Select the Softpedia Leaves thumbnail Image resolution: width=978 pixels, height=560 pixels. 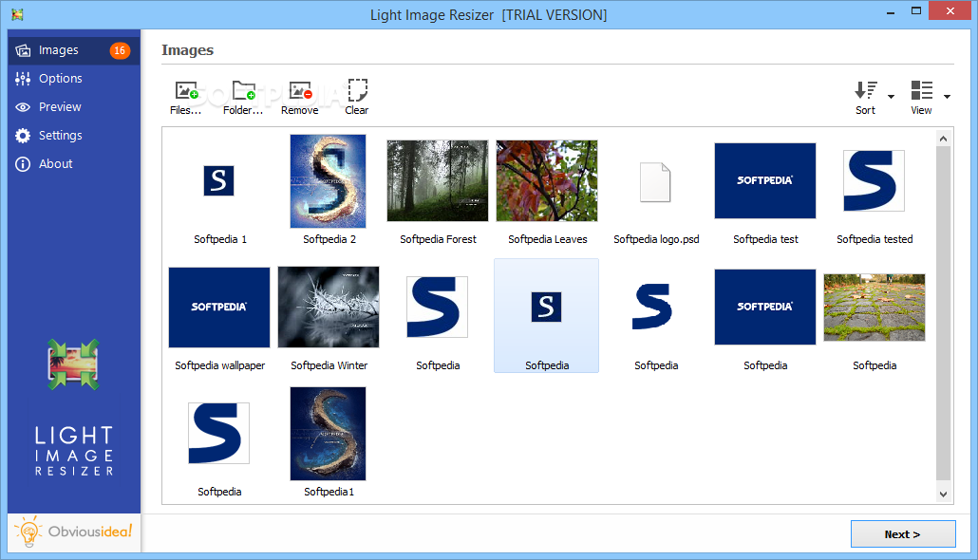click(547, 181)
